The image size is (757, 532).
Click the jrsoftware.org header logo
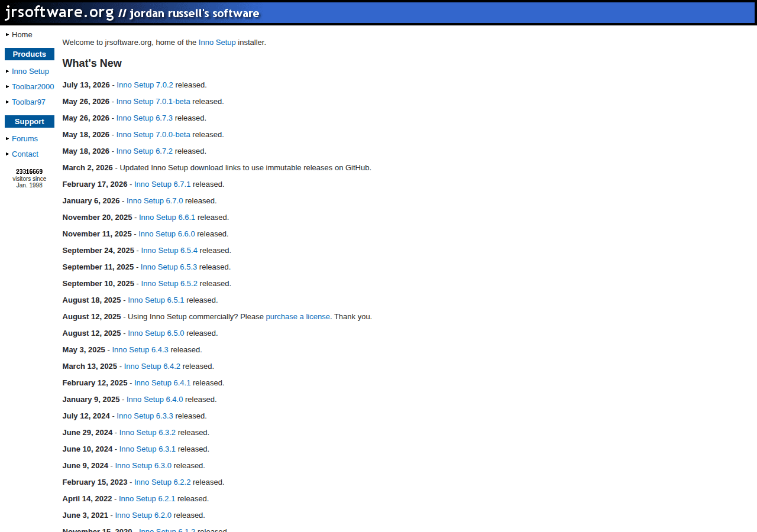[132, 12]
